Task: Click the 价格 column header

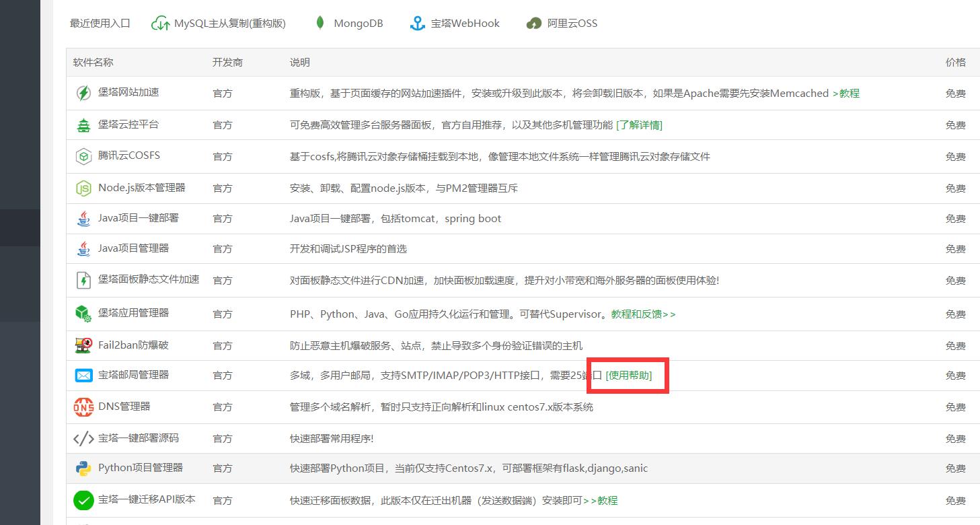Action: pos(956,63)
